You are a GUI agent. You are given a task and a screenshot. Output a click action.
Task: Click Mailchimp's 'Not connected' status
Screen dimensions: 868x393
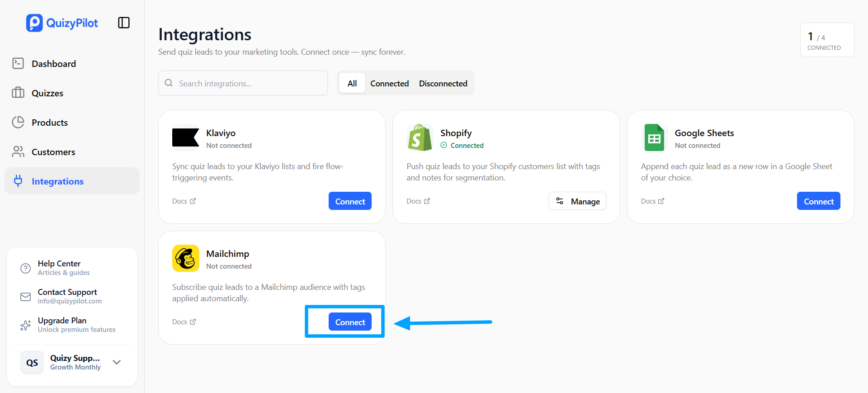pyautogui.click(x=229, y=266)
